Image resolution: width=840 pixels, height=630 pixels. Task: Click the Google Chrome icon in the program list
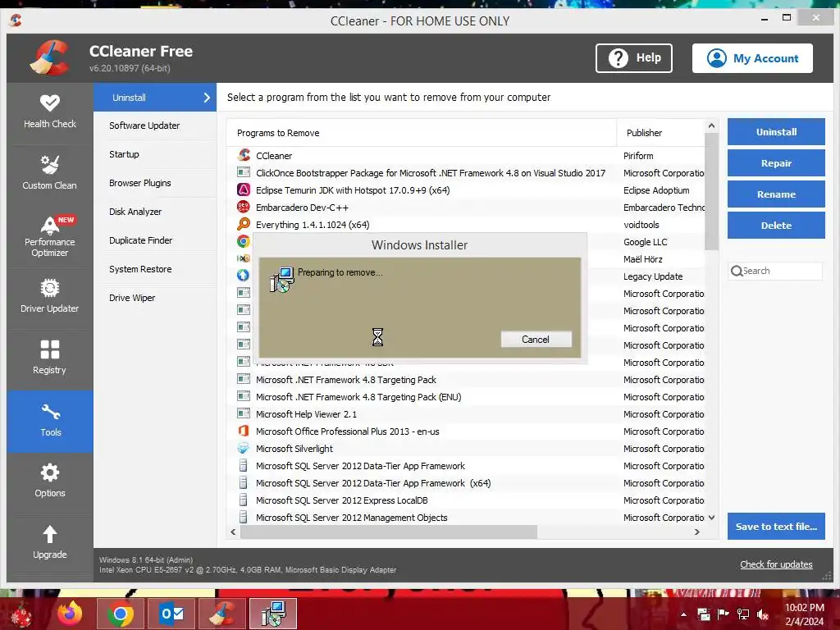pos(244,241)
